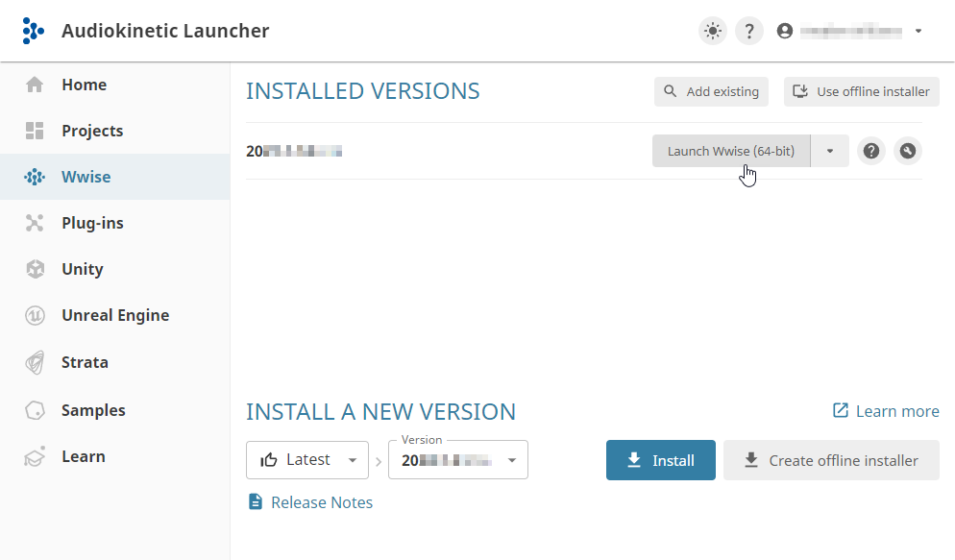This screenshot has height=560, width=955.
Task: Toggle the light/dark theme sun icon
Action: [712, 31]
